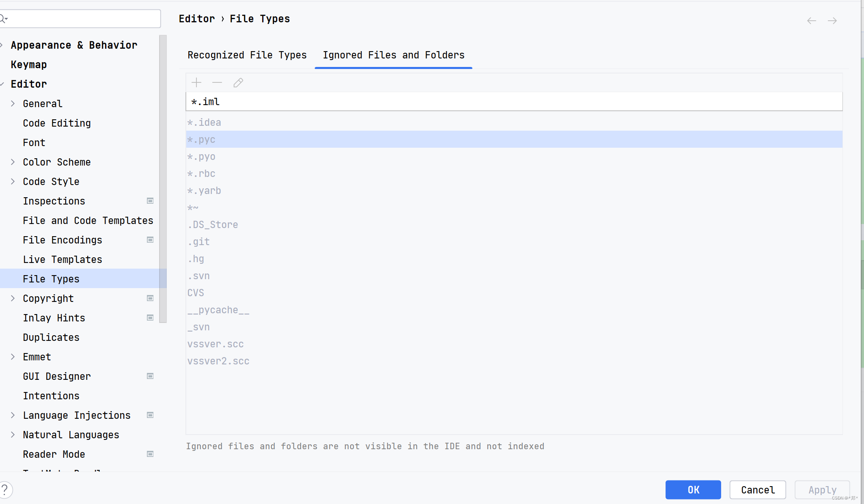This screenshot has height=504, width=864.
Task: Click the GUI Designer settings icon
Action: 151,376
